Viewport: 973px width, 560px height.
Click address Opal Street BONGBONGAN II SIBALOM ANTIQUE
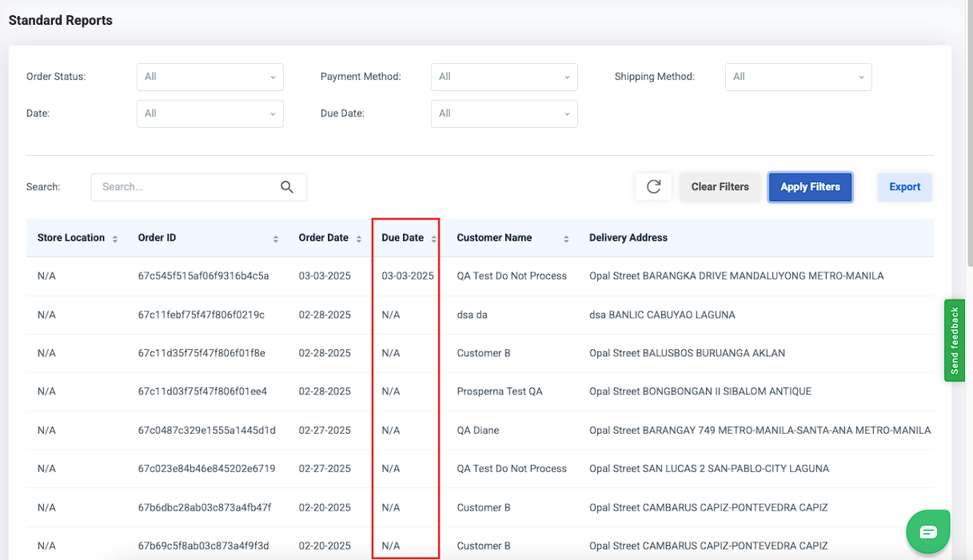(700, 391)
